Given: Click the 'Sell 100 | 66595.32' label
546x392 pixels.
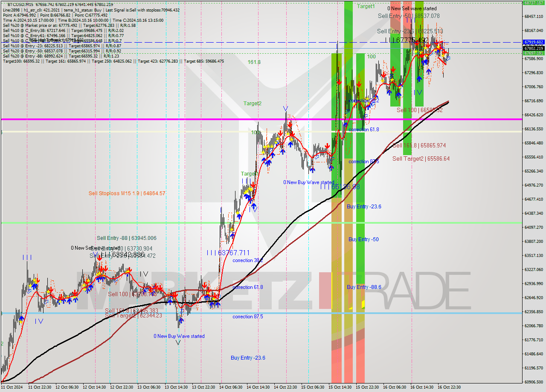Looking at the screenshot, I should coord(420,110).
